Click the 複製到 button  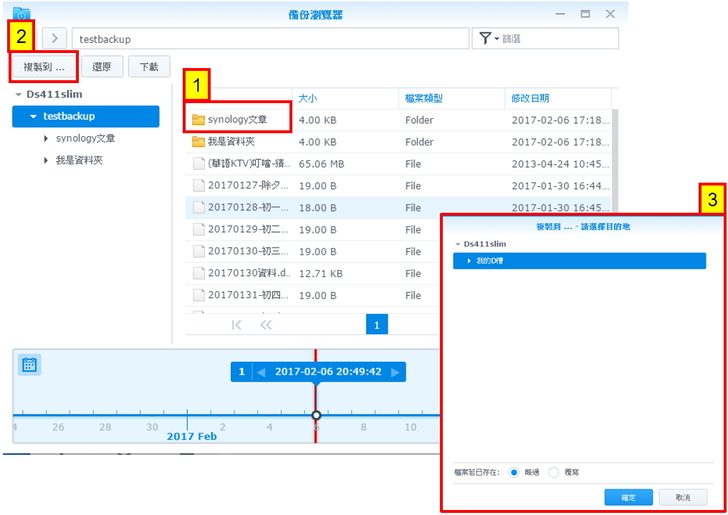(43, 67)
